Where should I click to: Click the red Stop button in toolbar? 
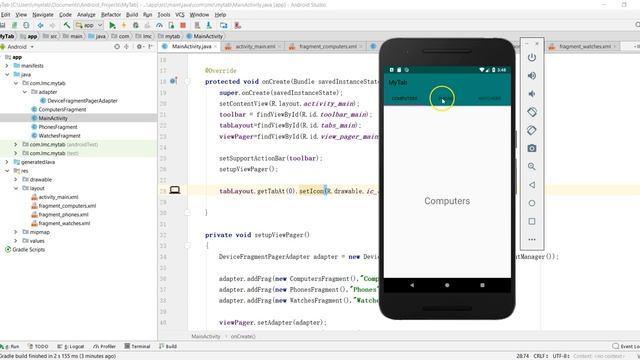point(183,25)
